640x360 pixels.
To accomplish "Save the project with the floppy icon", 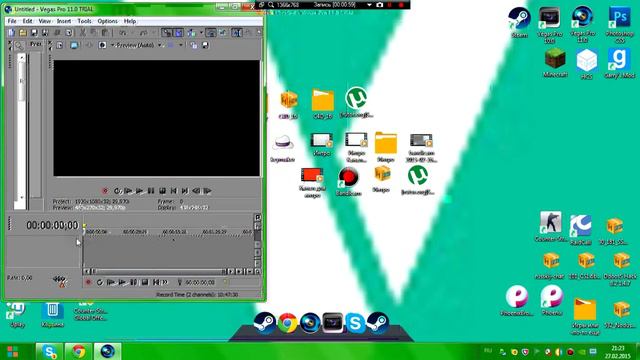I will (34, 33).
